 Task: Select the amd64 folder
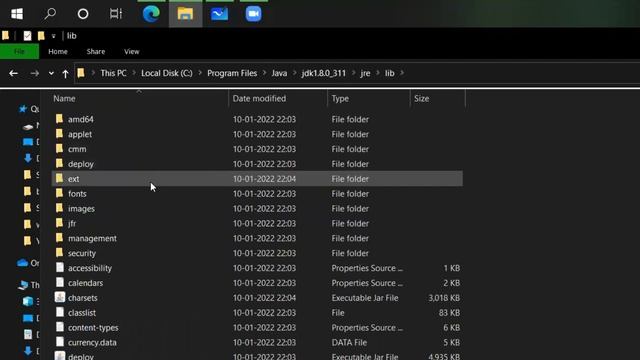(x=81, y=119)
